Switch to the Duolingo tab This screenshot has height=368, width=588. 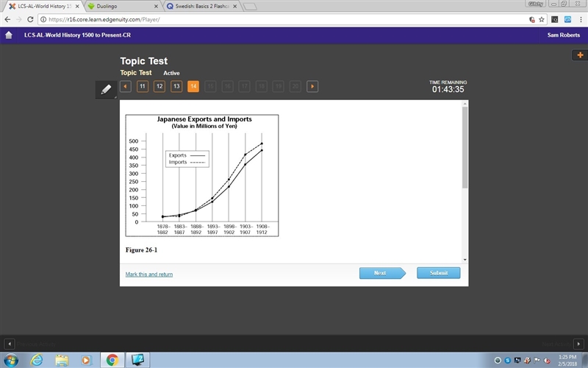coord(123,7)
